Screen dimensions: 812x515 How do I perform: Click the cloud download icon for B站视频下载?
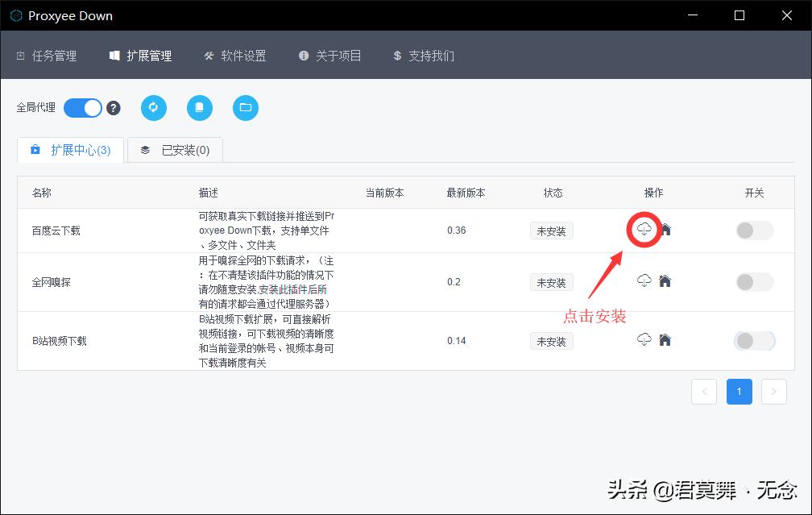click(x=644, y=341)
